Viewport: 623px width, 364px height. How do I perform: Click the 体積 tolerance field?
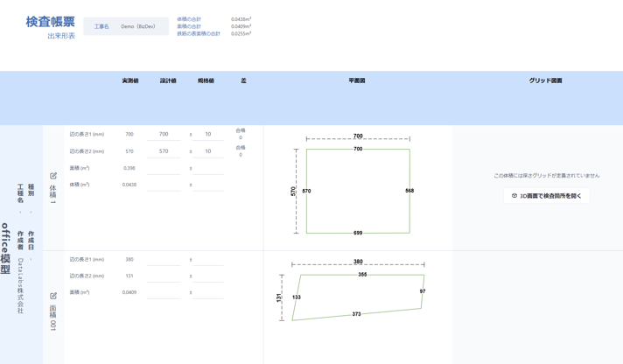pos(207,185)
